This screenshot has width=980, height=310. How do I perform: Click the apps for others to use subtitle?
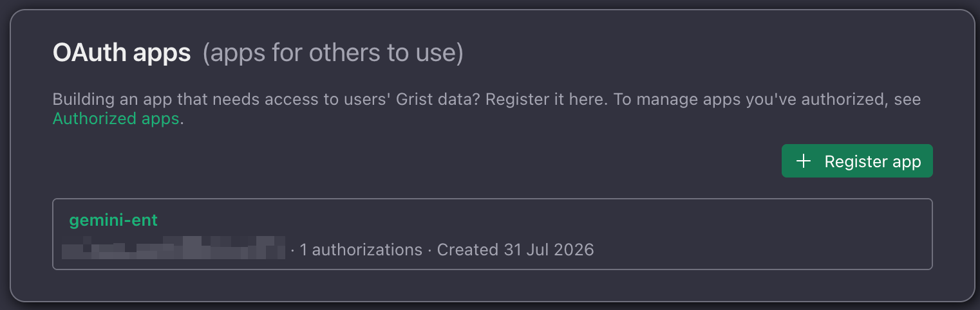(333, 53)
